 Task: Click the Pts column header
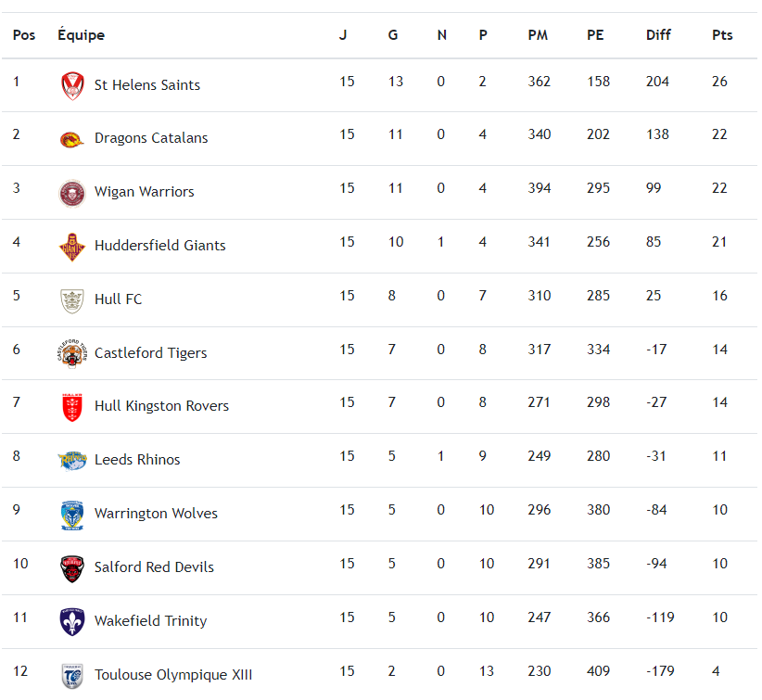pyautogui.click(x=722, y=35)
